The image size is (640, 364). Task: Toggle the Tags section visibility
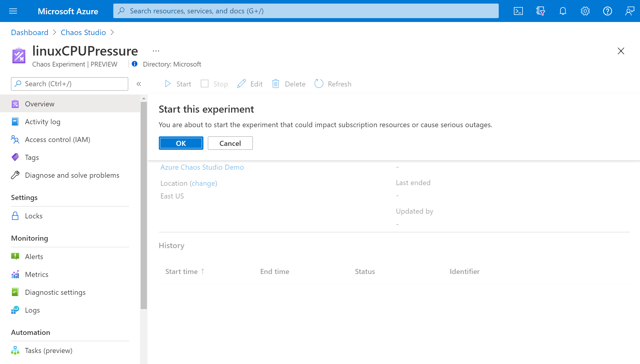pos(32,157)
